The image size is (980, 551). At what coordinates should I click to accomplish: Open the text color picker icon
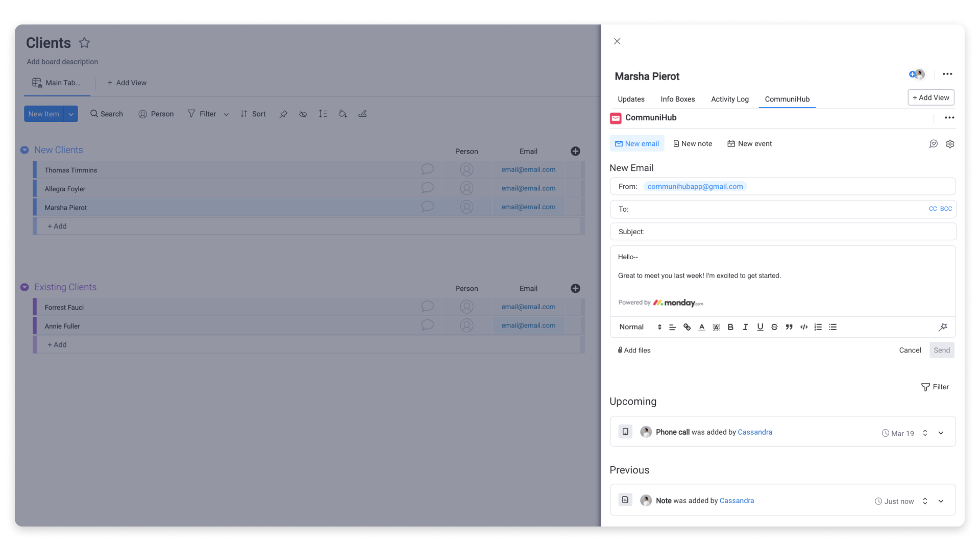click(x=701, y=327)
